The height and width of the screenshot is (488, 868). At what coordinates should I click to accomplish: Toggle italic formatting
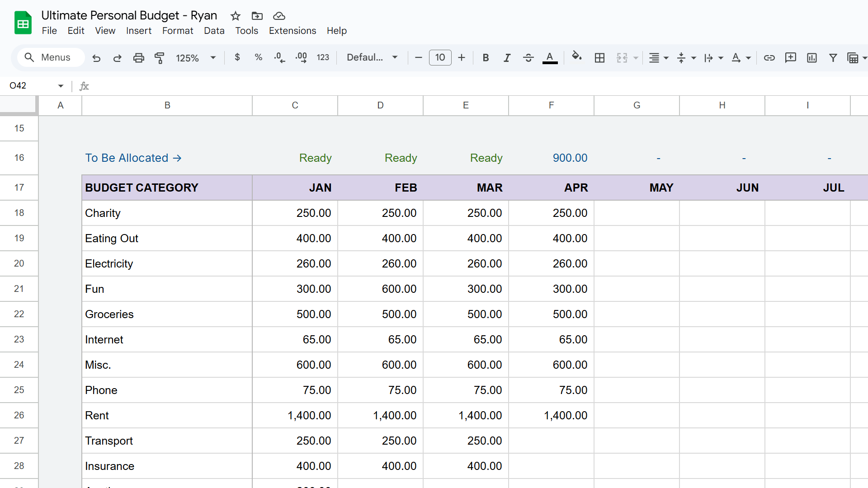507,58
